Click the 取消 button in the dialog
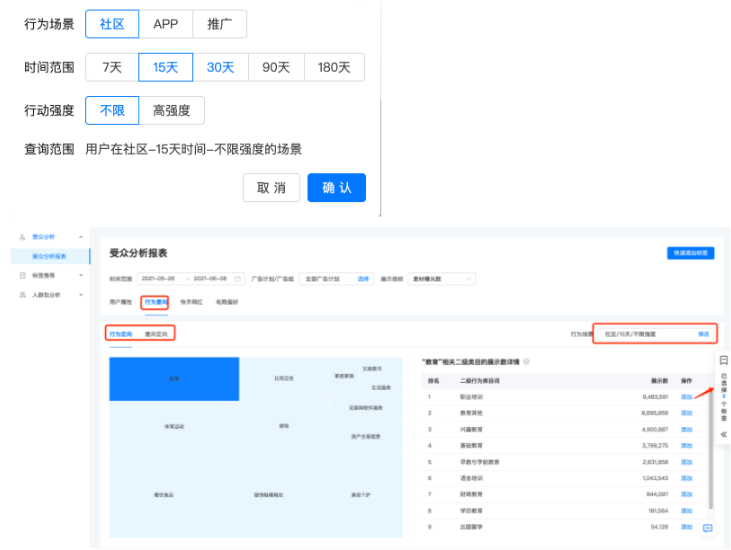 (x=271, y=188)
